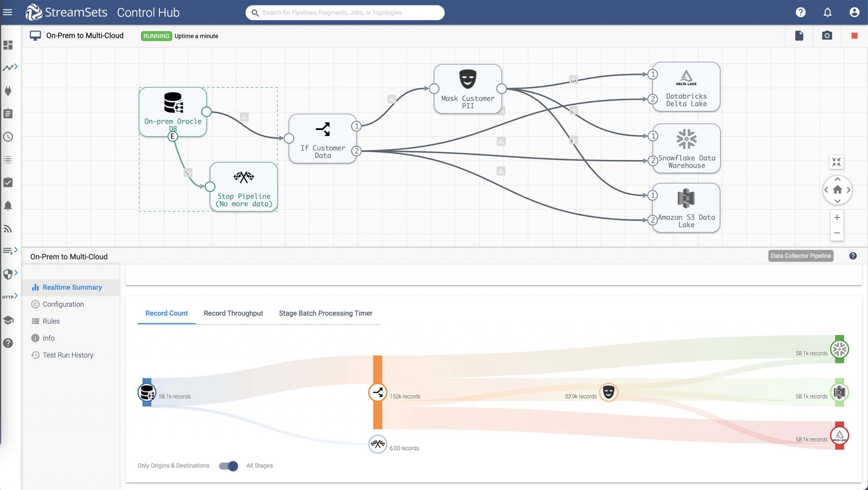The height and width of the screenshot is (490, 868).
Task: Open the Execute plug sidebar icon
Action: pyautogui.click(x=8, y=91)
